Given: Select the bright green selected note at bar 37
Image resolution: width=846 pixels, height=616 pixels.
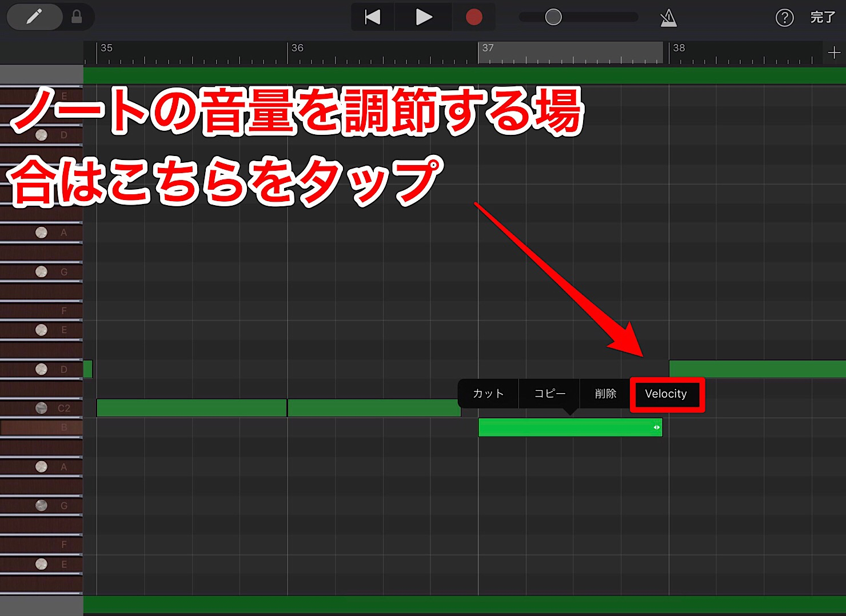Looking at the screenshot, I should [x=570, y=427].
